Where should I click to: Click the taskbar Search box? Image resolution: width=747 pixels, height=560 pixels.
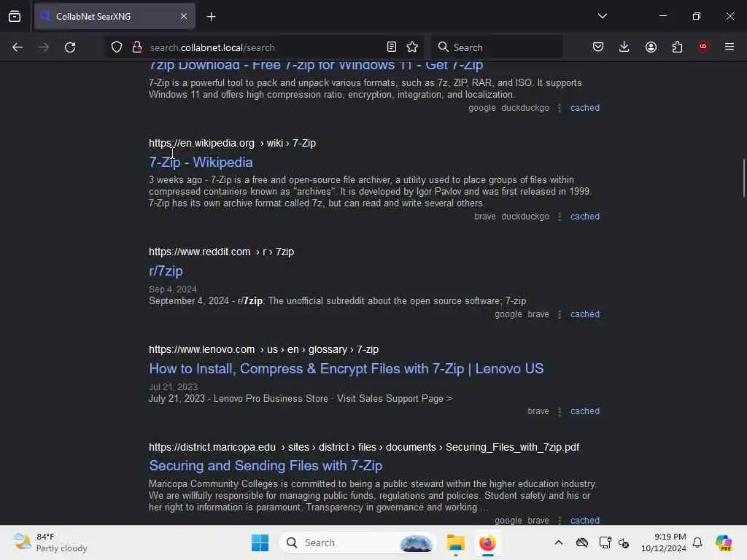click(x=358, y=542)
